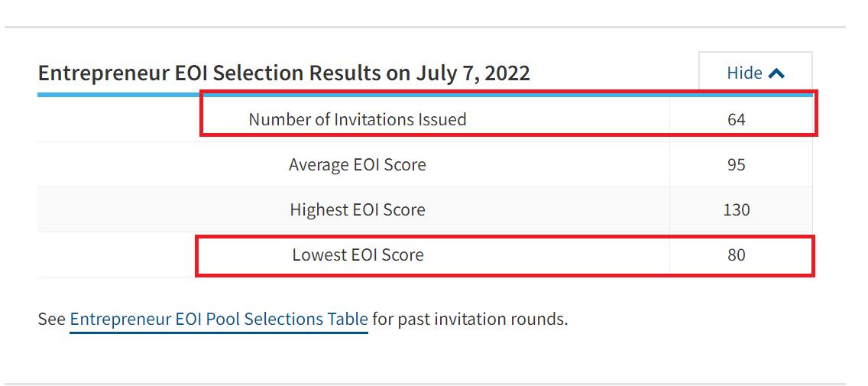
Task: Click the empty left cell of the Highest row
Action: pyautogui.click(x=115, y=209)
